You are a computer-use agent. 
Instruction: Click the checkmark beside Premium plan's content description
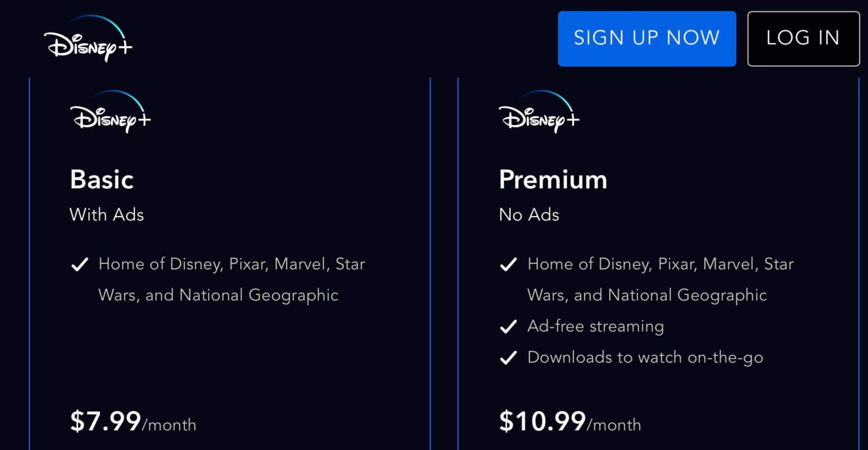pos(509,263)
